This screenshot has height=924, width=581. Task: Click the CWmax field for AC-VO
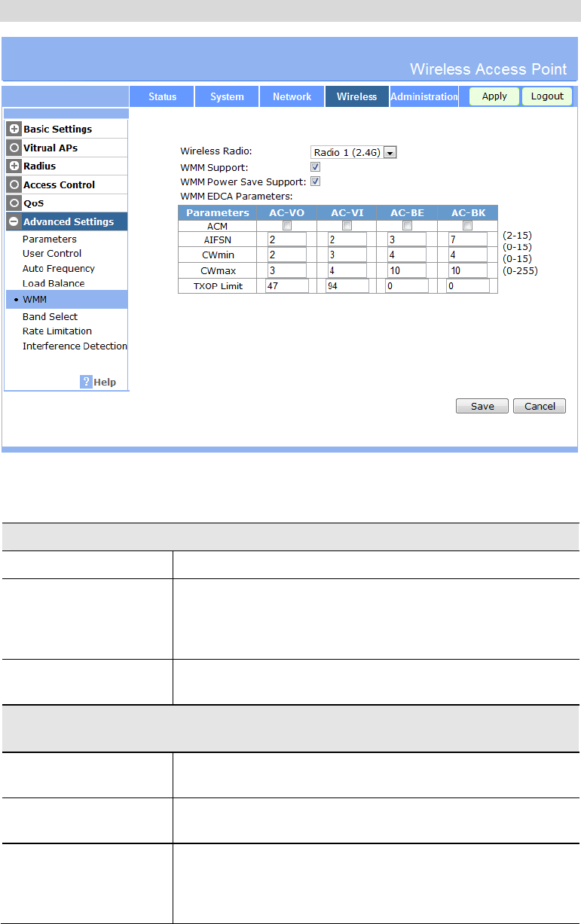pyautogui.click(x=286, y=270)
